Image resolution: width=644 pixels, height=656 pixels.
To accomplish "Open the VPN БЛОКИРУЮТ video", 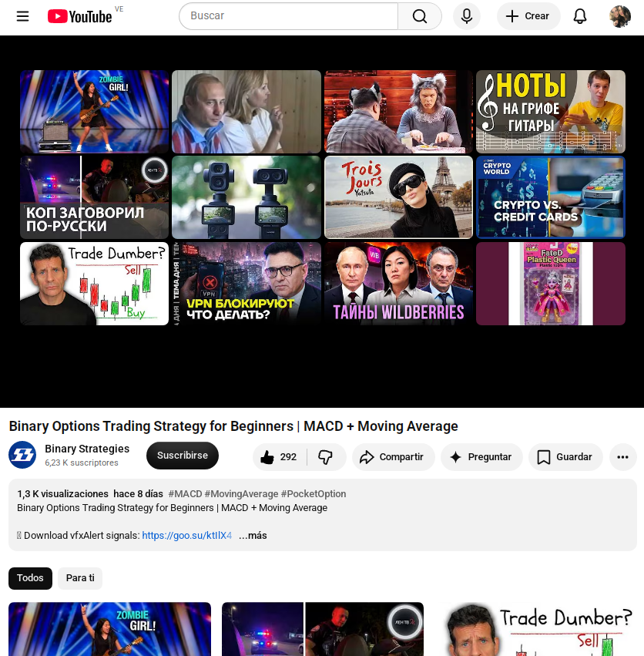I will [247, 284].
